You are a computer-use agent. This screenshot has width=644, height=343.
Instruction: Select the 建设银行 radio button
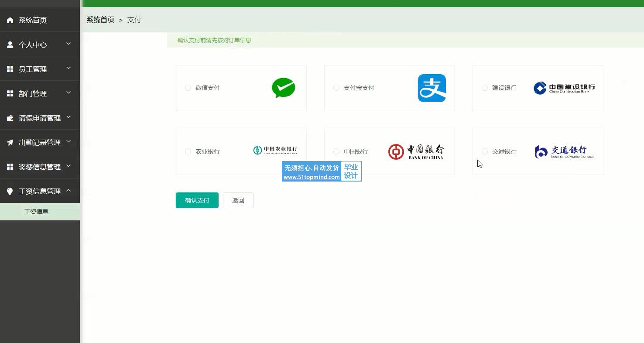coord(485,88)
